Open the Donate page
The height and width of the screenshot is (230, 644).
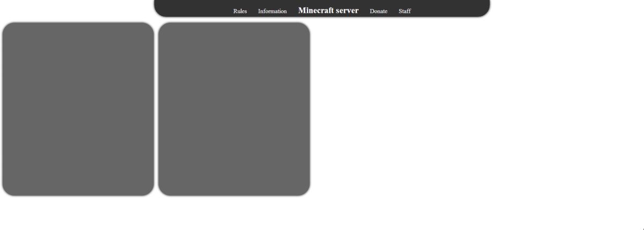378,11
